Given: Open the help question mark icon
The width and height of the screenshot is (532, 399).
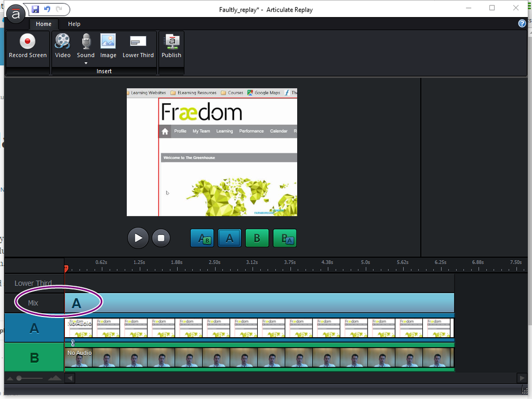Looking at the screenshot, I should click(x=522, y=23).
